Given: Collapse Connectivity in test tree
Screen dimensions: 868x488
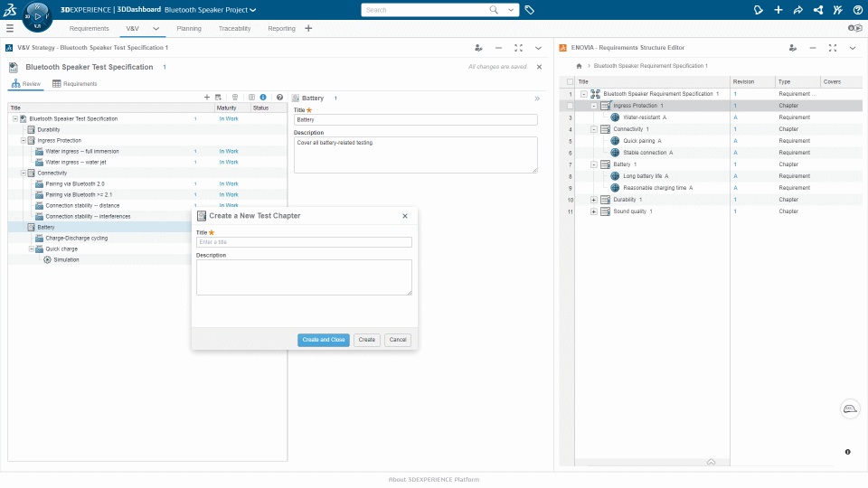Looking at the screenshot, I should 24,174.
